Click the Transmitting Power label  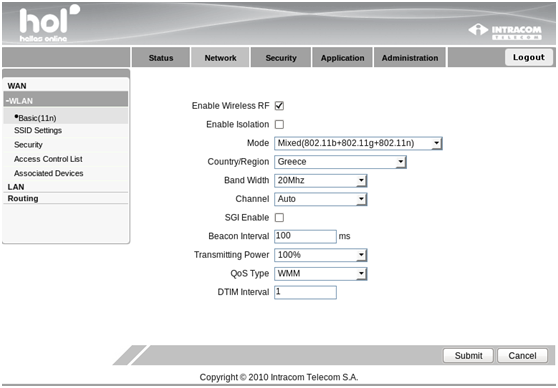click(231, 255)
